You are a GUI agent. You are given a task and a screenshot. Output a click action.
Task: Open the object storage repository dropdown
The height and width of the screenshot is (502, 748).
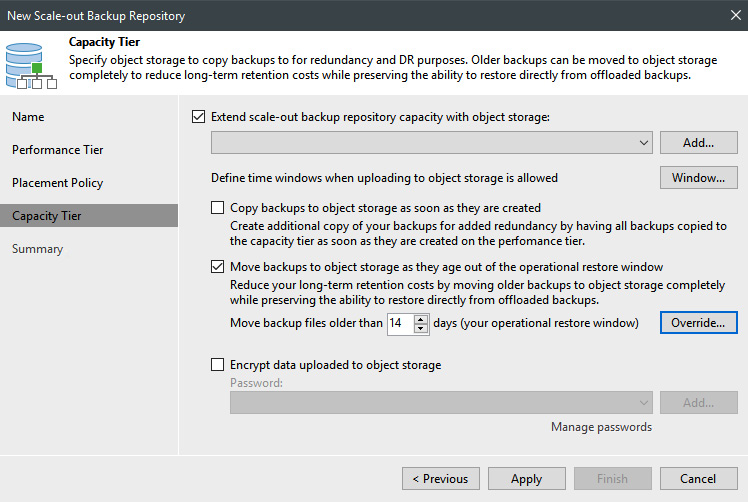point(642,143)
